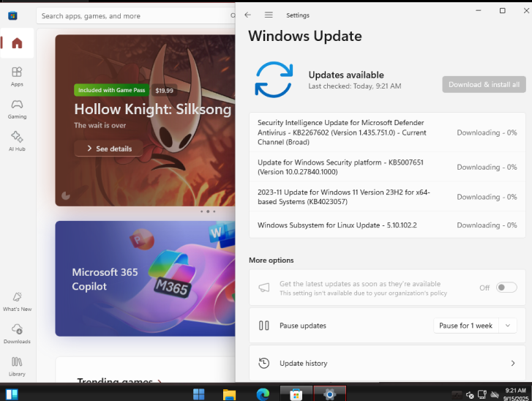
Task: Open File Explorer from taskbar
Action: point(229,394)
